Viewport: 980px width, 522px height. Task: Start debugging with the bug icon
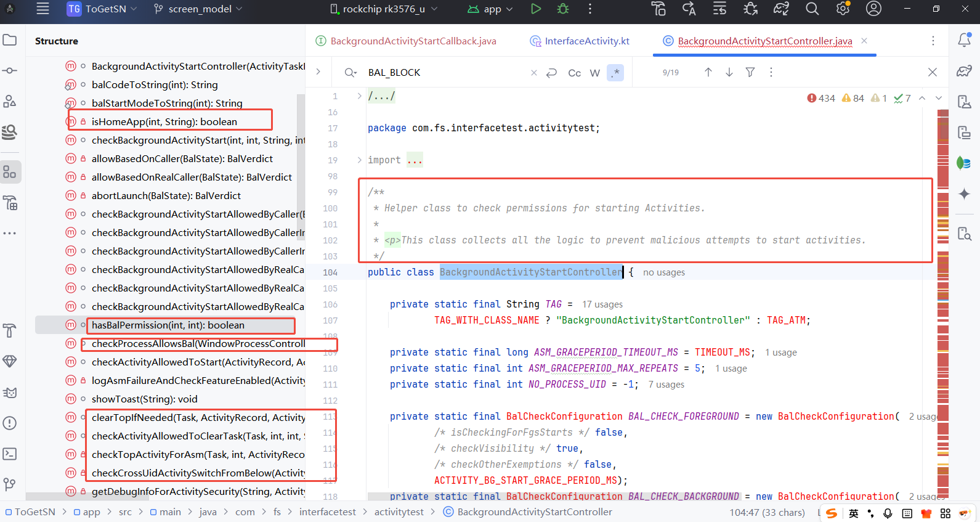[563, 9]
